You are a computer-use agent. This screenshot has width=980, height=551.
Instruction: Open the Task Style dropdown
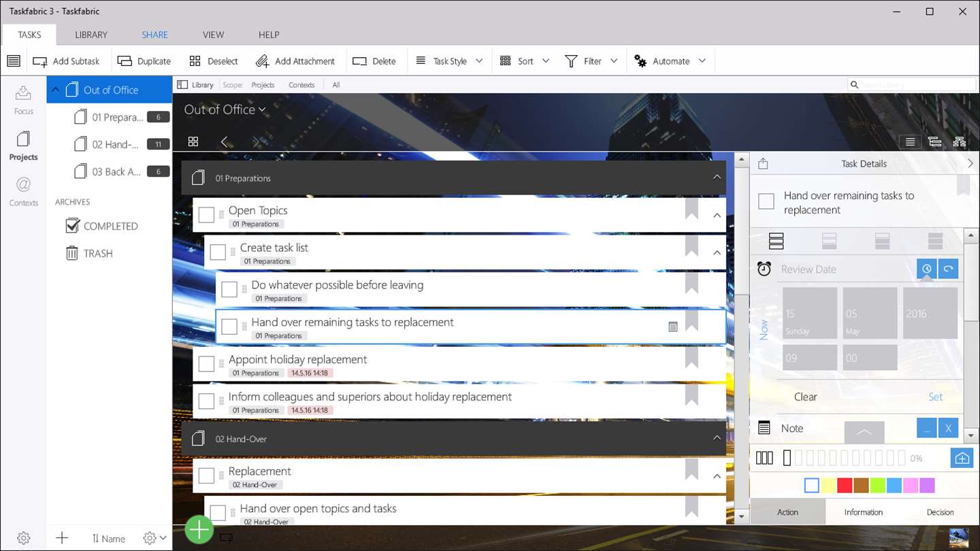point(449,61)
